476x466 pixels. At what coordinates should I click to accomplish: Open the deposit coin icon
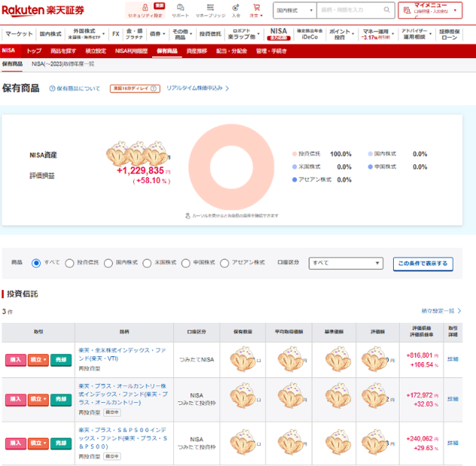pos(236,8)
